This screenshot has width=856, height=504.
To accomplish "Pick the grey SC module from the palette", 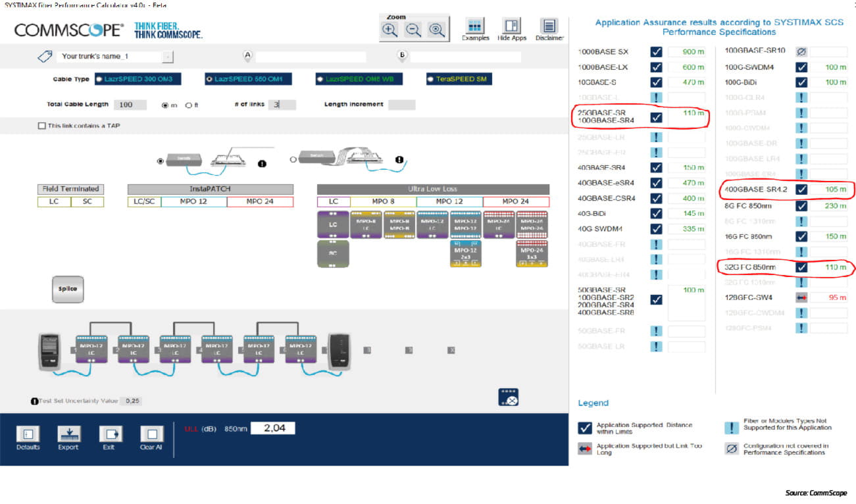I will pyautogui.click(x=333, y=253).
